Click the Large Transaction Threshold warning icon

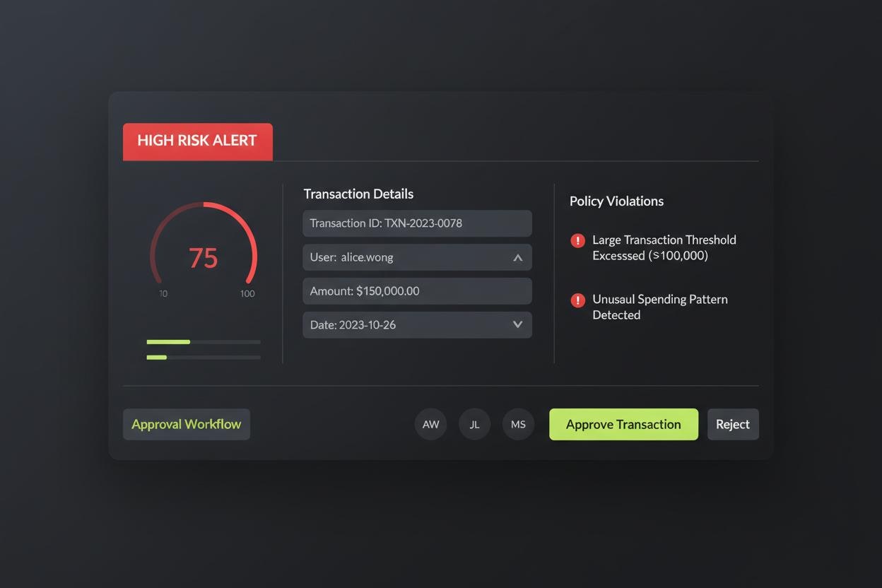tap(577, 241)
